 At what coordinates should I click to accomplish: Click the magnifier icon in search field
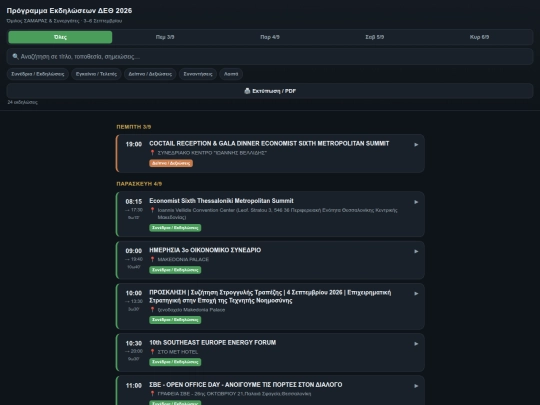coord(15,56)
